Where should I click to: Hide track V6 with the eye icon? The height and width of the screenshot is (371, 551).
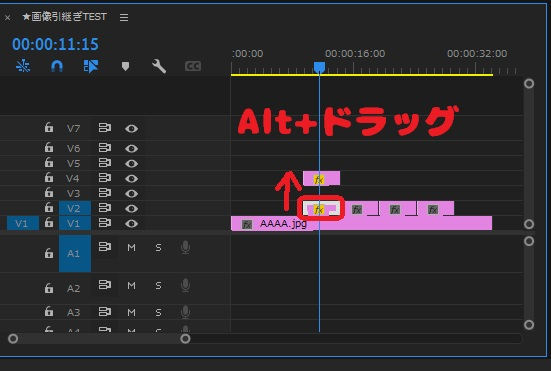pyautogui.click(x=131, y=149)
